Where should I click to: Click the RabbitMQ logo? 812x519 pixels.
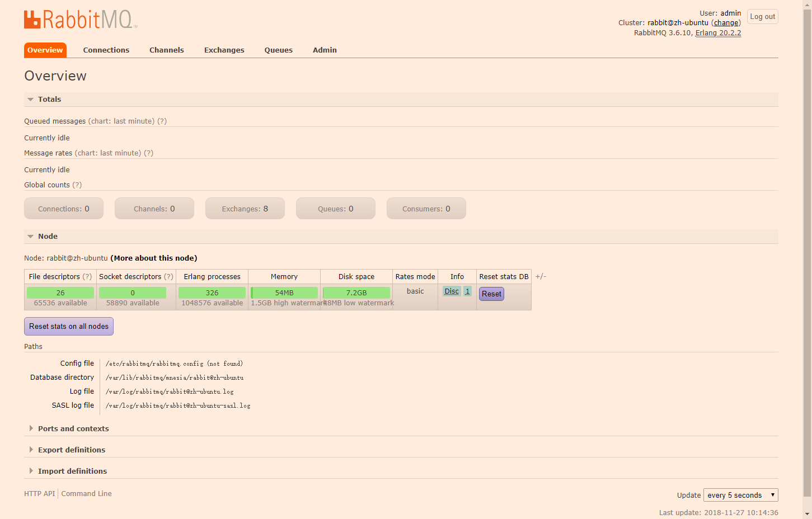[81, 20]
